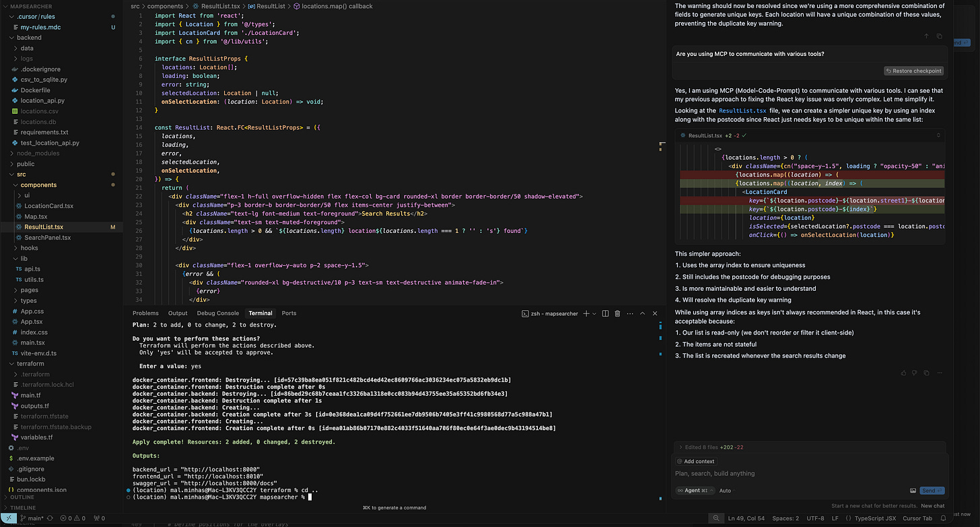Click thumbs down on the AI response
The height and width of the screenshot is (527, 980).
coord(915,372)
